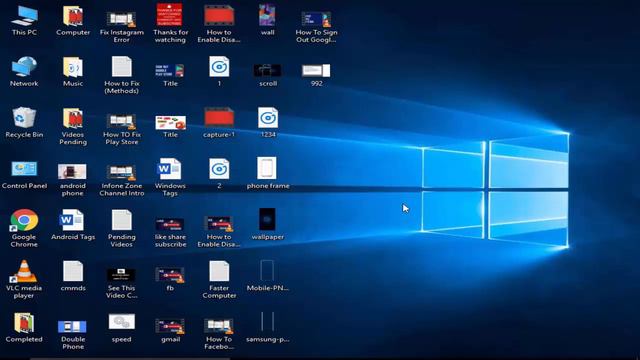Select the See This Video C... file
The image size is (640, 360).
pyautogui.click(x=122, y=283)
